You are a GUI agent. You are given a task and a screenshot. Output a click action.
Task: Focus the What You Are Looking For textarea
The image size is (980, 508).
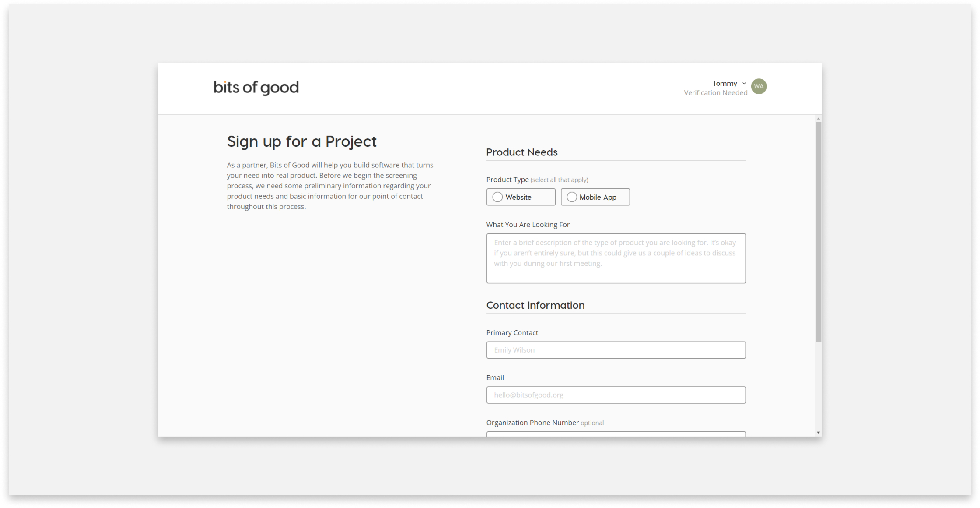[616, 258]
